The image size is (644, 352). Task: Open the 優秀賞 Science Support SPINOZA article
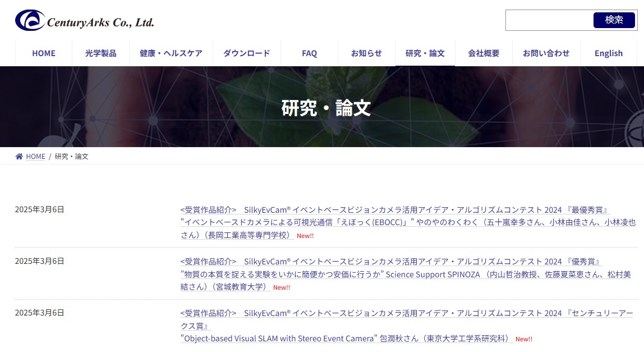point(406,274)
